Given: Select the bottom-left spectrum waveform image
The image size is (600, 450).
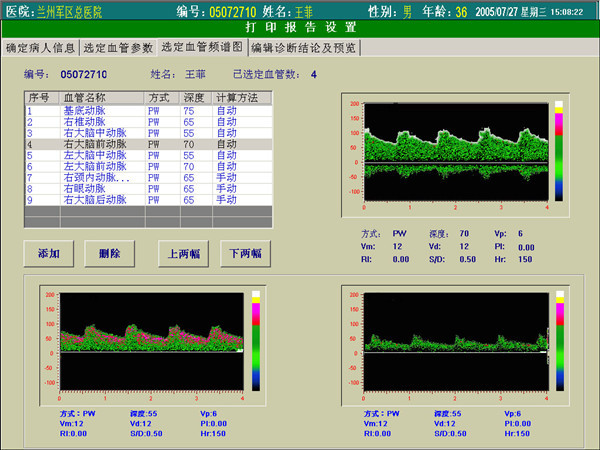Looking at the screenshot, I should [153, 340].
